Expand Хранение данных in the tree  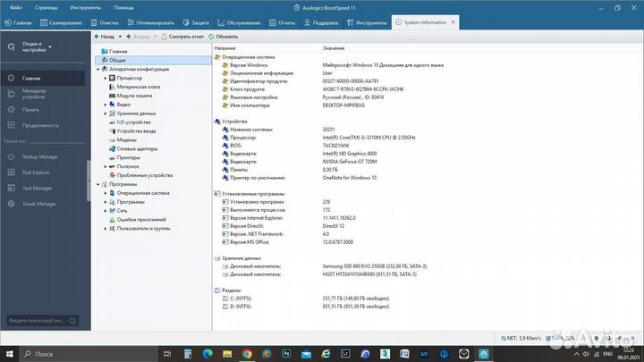click(106, 114)
